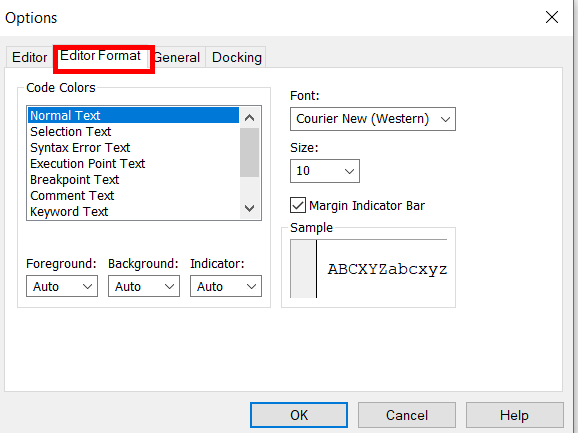The width and height of the screenshot is (578, 433).
Task: Toggle the Margin Indicator Bar checkbox
Action: click(x=298, y=205)
